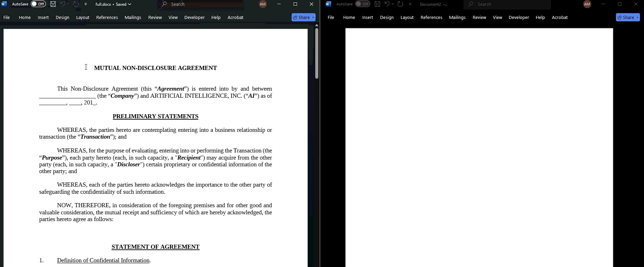
Task: Toggle AutoSave in the full.docx window
Action: (x=38, y=4)
